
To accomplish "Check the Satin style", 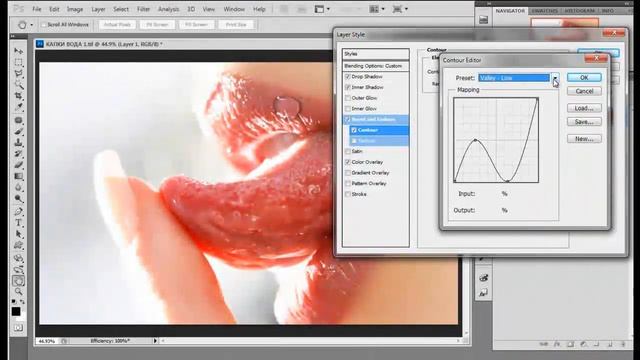I will click(x=348, y=151).
